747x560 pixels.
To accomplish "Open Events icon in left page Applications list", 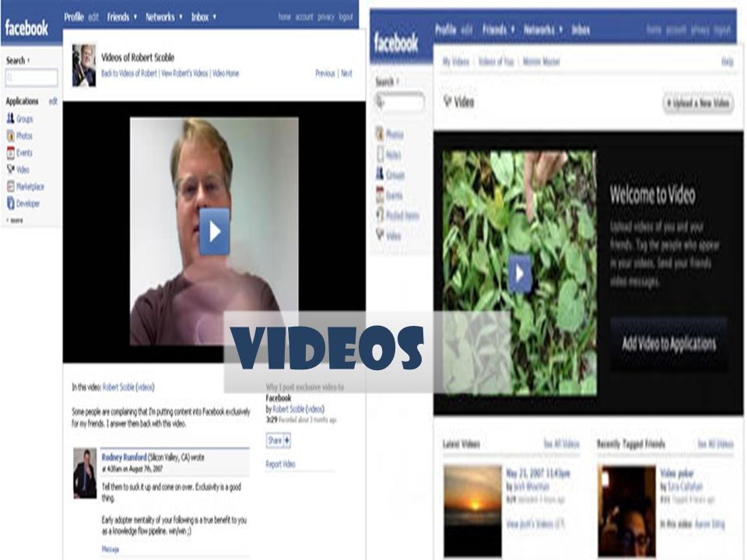I will [10, 152].
